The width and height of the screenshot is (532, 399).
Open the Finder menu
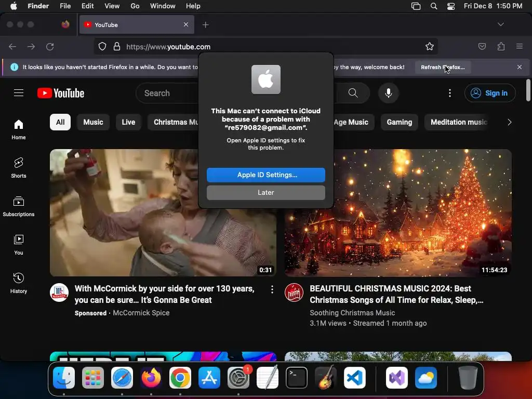38,6
